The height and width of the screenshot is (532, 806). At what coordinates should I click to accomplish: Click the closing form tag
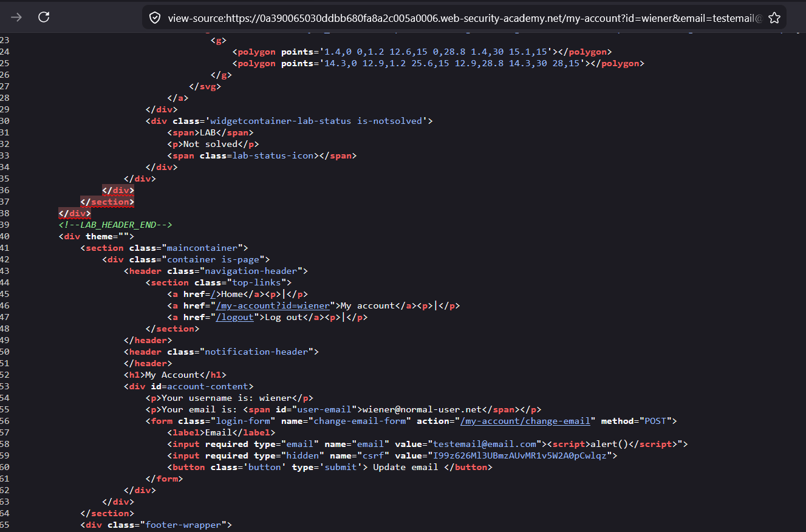point(164,479)
